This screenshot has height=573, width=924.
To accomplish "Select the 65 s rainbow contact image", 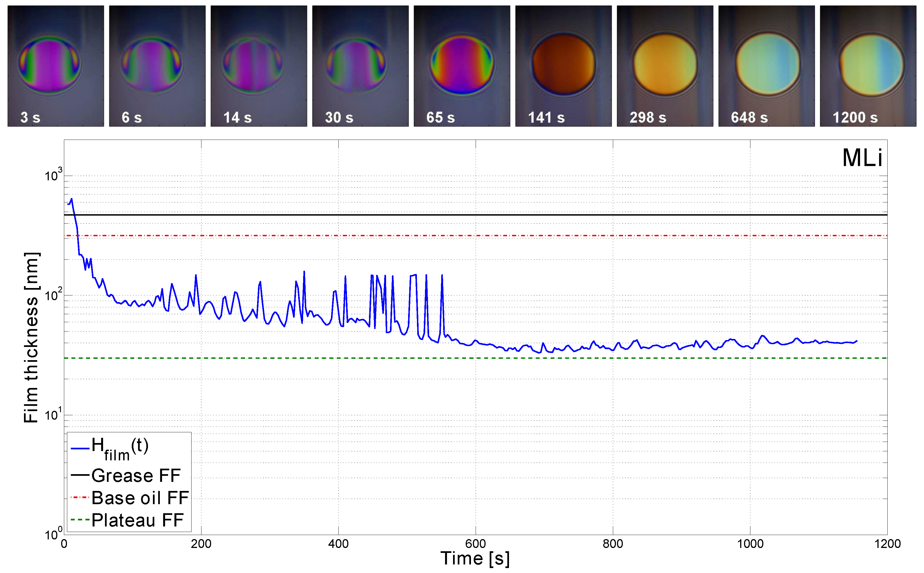I will [x=462, y=66].
